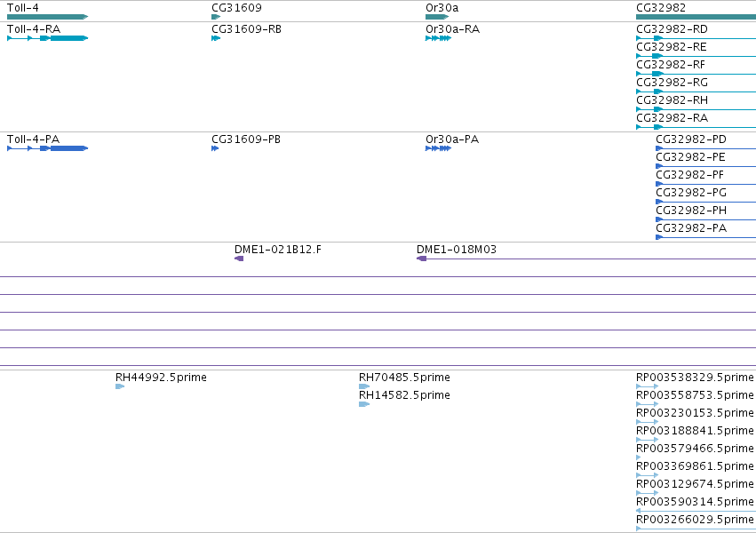Screen dimensions: 756x533
Task: Click the RP003538329.5prime label
Action: (x=695, y=378)
